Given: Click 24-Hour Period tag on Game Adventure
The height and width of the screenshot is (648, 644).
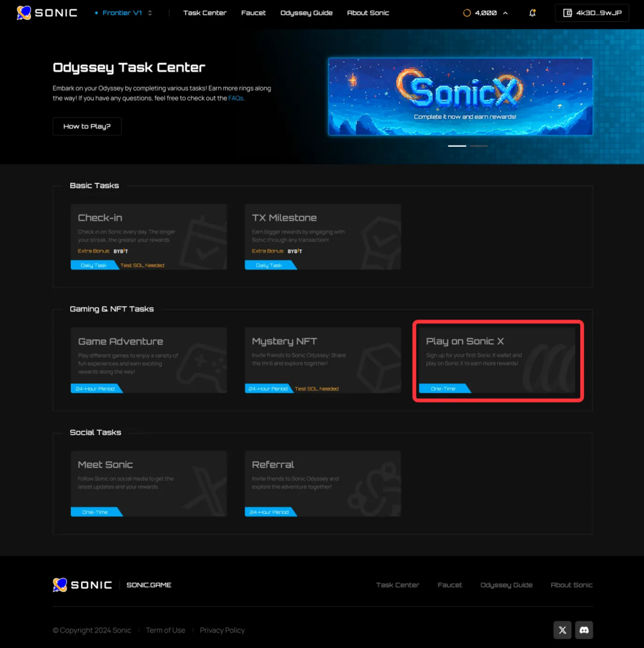Looking at the screenshot, I should (x=96, y=389).
